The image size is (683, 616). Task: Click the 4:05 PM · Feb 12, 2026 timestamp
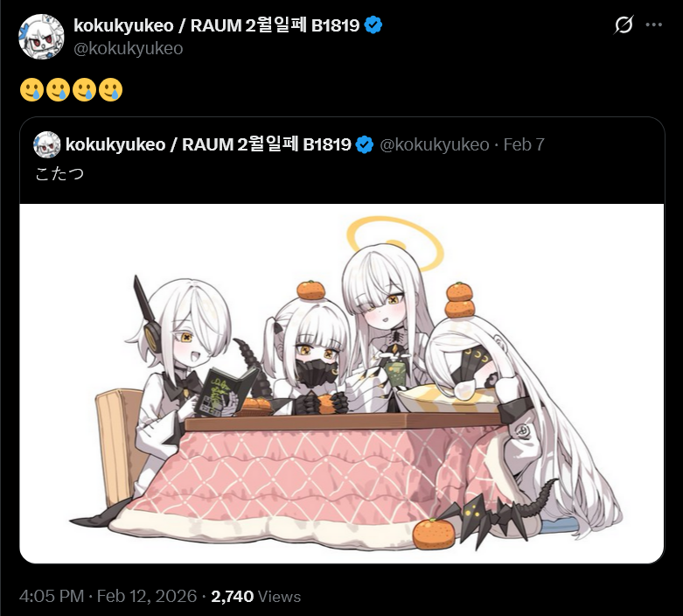tap(108, 596)
